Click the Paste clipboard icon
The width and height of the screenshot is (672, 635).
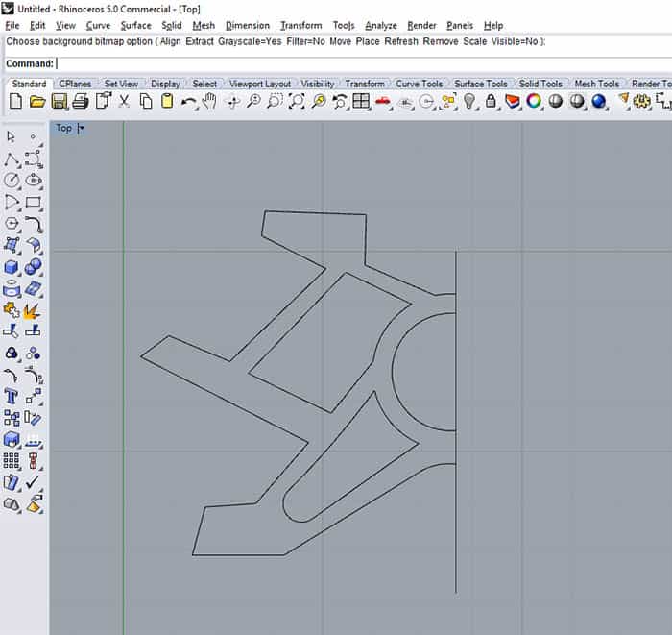167,102
